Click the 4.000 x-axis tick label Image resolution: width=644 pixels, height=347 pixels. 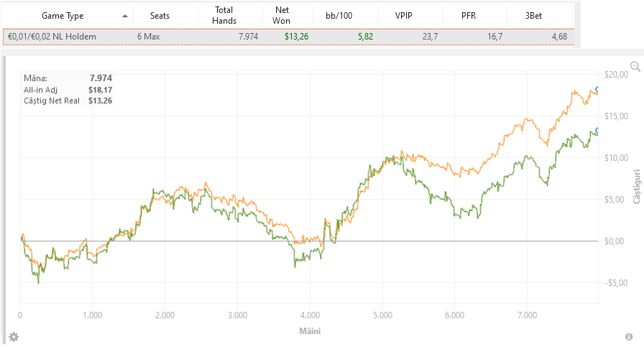(310, 315)
